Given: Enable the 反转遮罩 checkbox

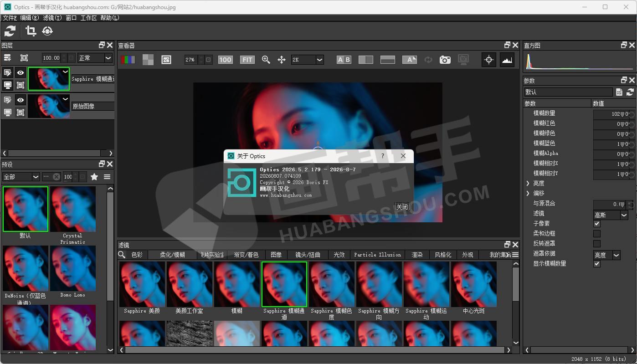Looking at the screenshot, I should tap(597, 244).
